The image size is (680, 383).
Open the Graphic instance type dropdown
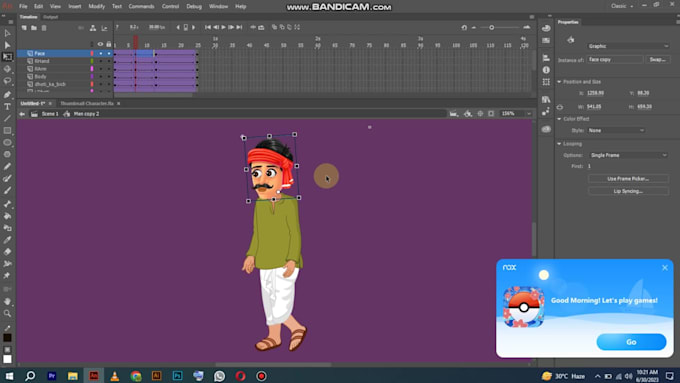tap(628, 46)
